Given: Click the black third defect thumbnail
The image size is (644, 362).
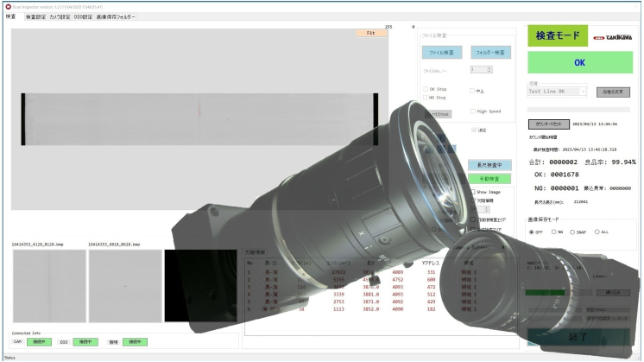Looking at the screenshot, I should coord(200,286).
